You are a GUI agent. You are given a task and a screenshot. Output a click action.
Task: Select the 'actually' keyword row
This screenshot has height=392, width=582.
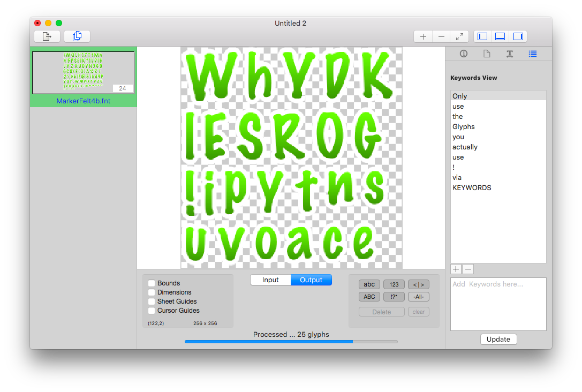(498, 147)
